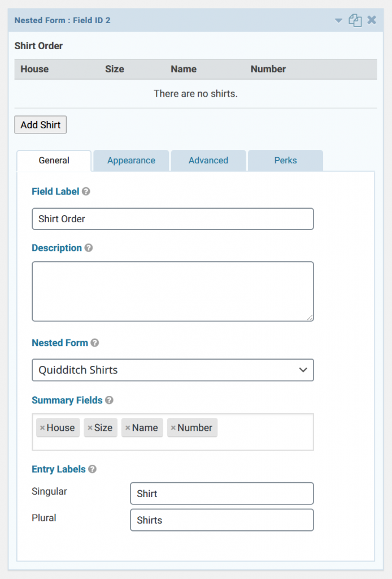Click the Plural entry label input

[x=221, y=520]
